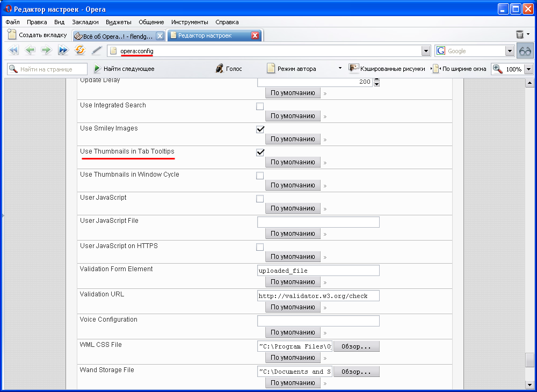This screenshot has height=392, width=537.
Task: Toggle the Use Integrated Search checkbox
Action: (260, 106)
